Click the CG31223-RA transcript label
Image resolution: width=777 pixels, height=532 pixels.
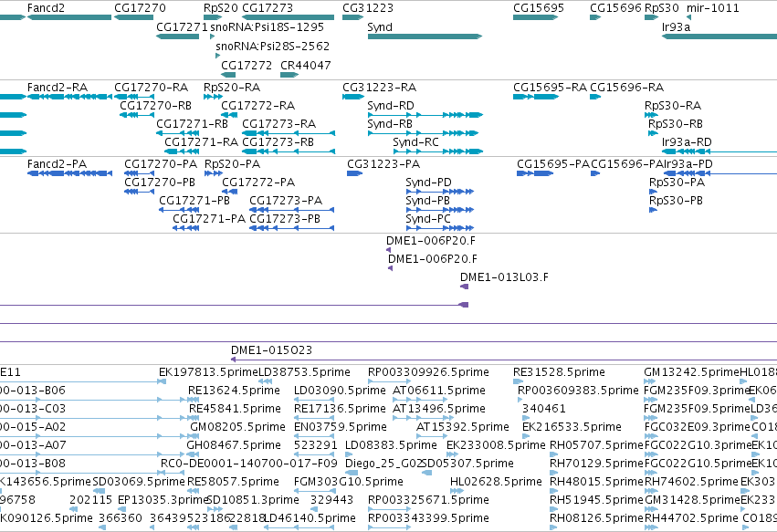coord(380,88)
